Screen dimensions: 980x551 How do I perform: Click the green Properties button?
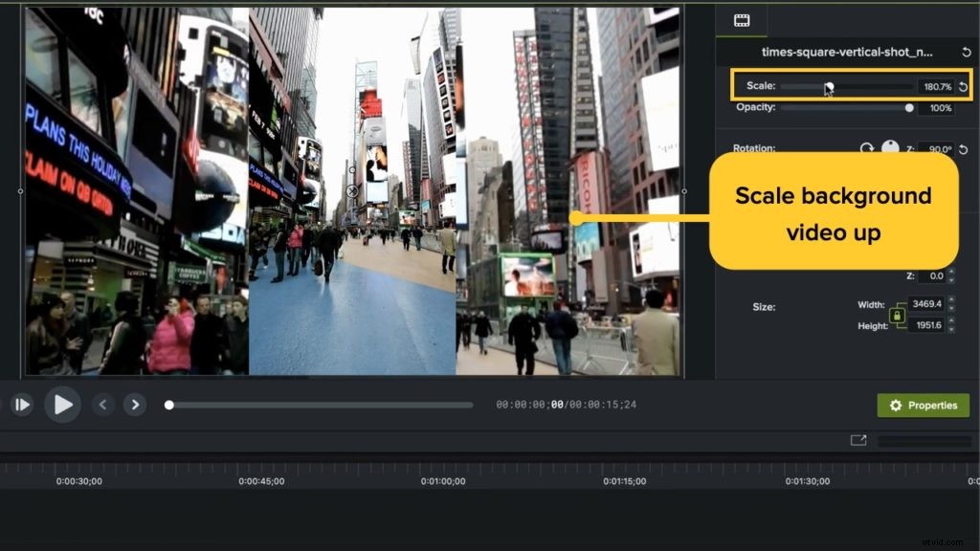[922, 405]
